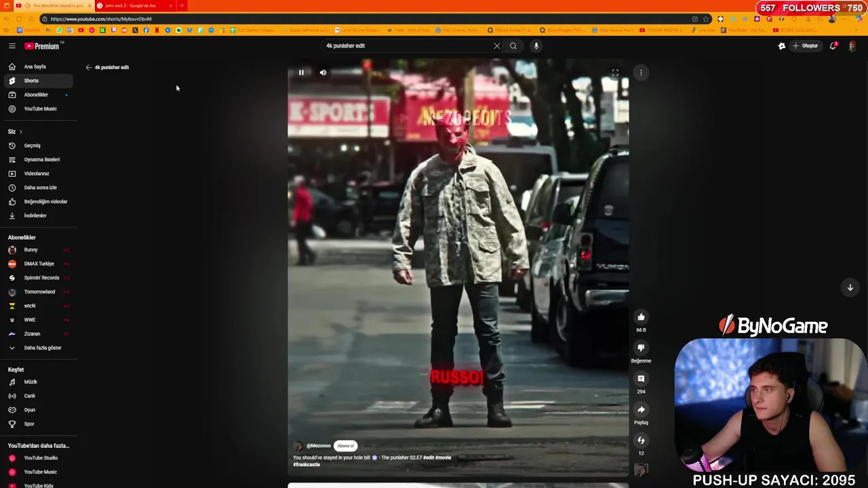Clear the search query with X
Screen dimensions: 868x488
pyautogui.click(x=497, y=45)
